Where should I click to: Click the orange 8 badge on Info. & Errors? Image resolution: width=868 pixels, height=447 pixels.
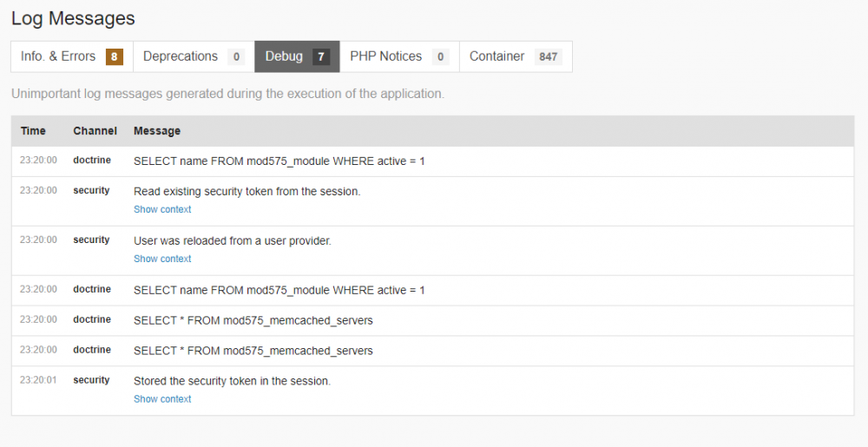pos(114,57)
